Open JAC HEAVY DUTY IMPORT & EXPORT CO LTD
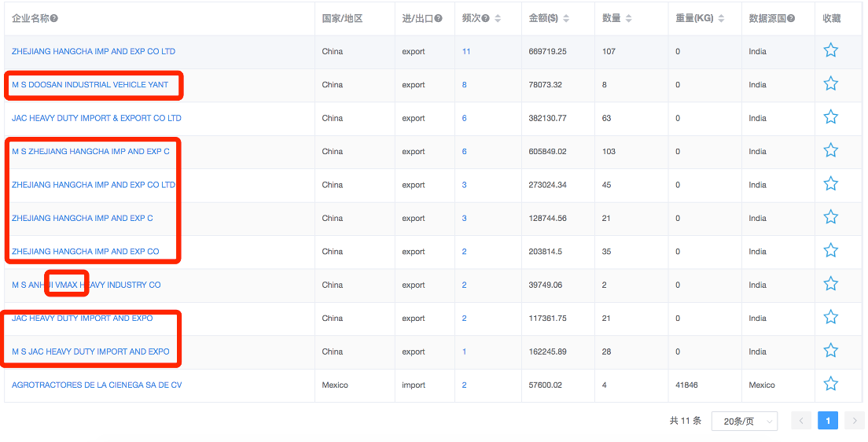This screenshot has height=442, width=868. tap(97, 118)
